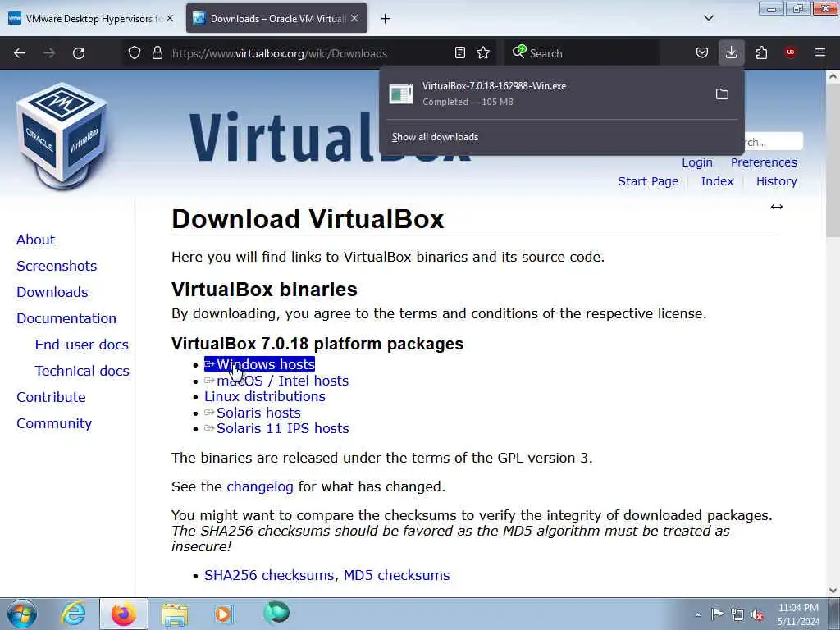Click the Firefox taskbar icon
840x630 pixels.
[124, 614]
